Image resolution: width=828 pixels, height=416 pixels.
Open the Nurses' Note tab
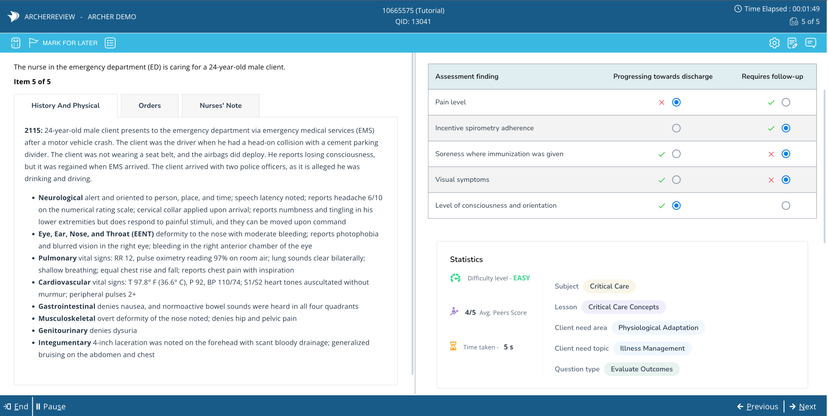click(x=220, y=105)
